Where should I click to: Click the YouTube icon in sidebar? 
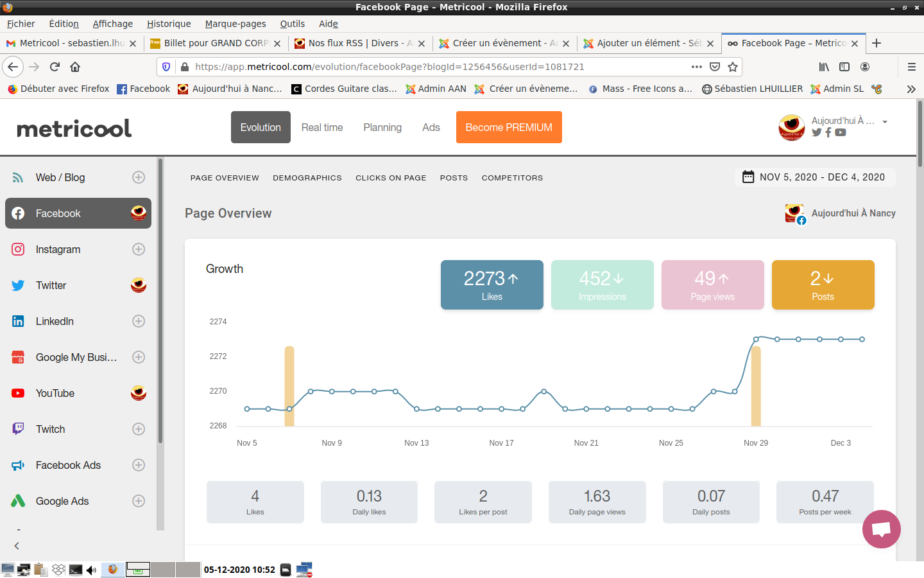18,393
